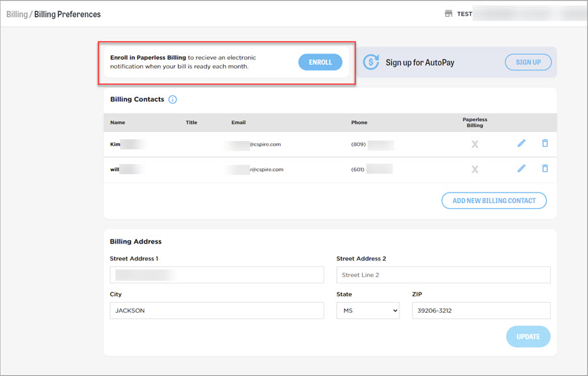588x376 pixels.
Task: Click the Billing Contacts info icon
Action: [172, 100]
